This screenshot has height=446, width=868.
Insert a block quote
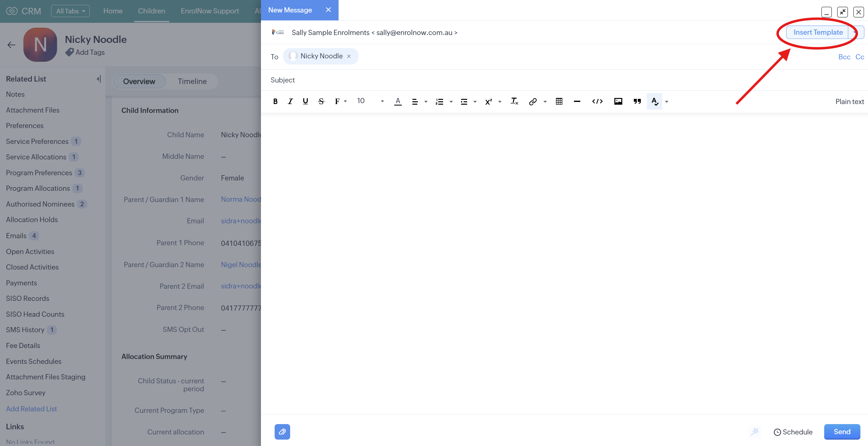(x=637, y=101)
